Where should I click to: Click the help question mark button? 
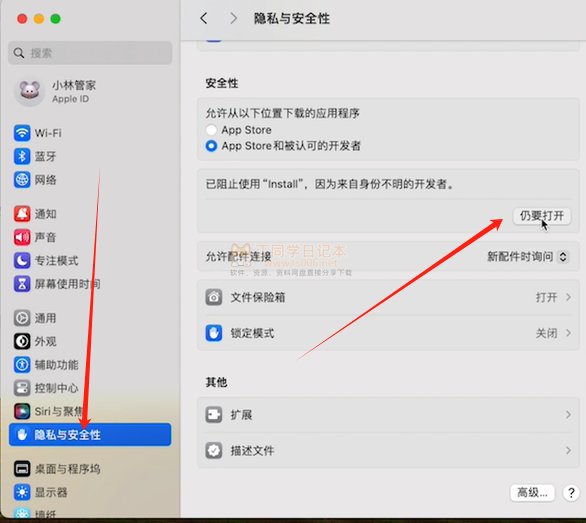coord(571,493)
